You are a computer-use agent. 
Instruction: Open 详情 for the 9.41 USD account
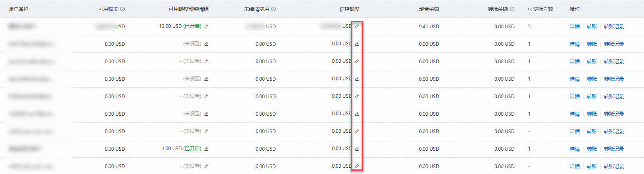pyautogui.click(x=575, y=27)
